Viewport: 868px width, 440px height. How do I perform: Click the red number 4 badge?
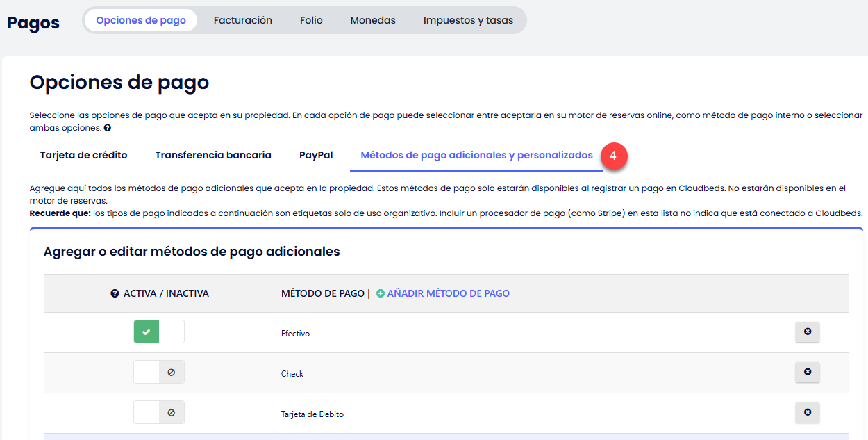coord(613,156)
